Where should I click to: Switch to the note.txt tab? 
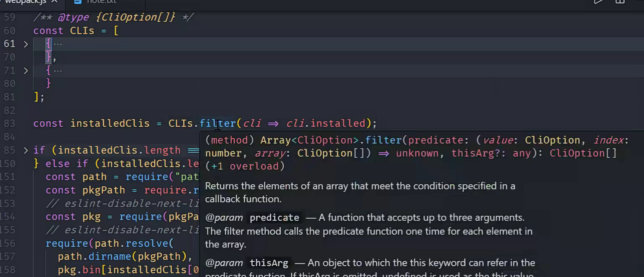(101, 2)
